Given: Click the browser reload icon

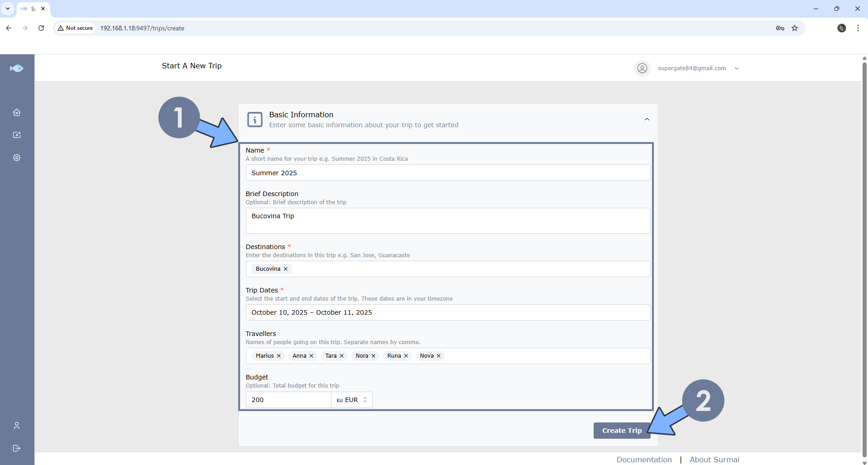Looking at the screenshot, I should (x=41, y=28).
